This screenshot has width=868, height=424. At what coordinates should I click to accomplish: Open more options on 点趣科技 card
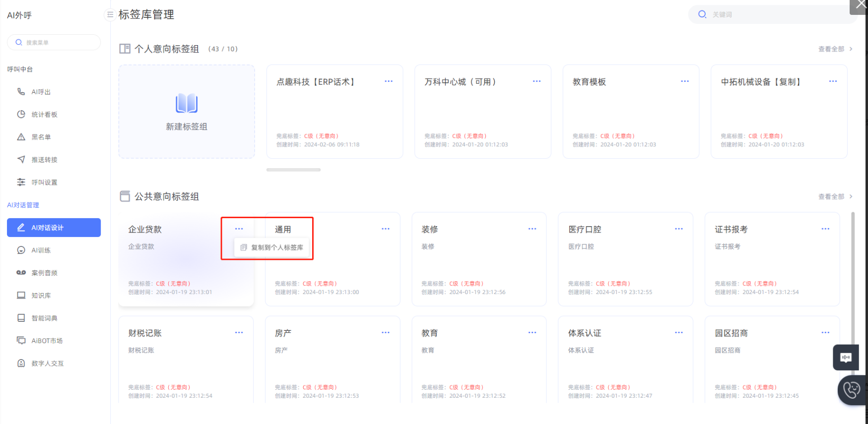coord(389,81)
